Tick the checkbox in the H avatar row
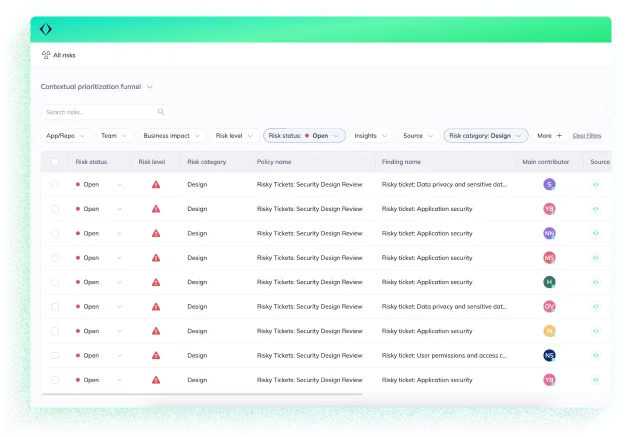Image resolution: width=629 pixels, height=437 pixels. click(x=55, y=282)
